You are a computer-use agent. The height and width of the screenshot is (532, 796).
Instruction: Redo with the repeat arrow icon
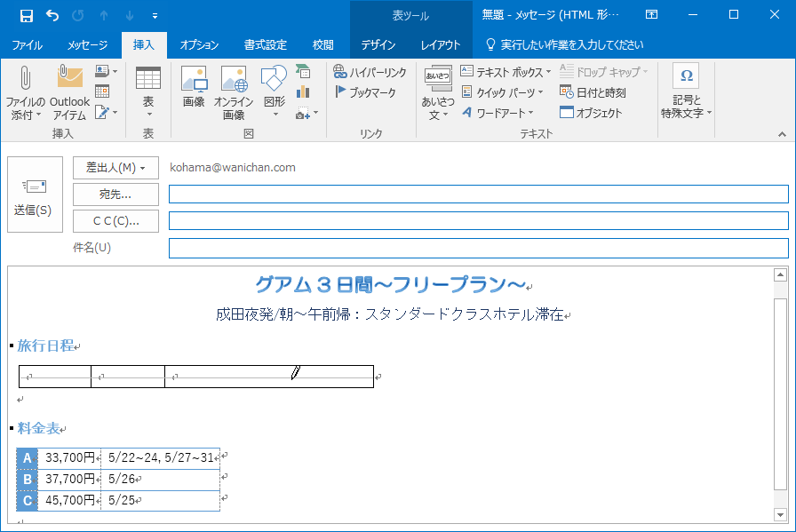78,16
